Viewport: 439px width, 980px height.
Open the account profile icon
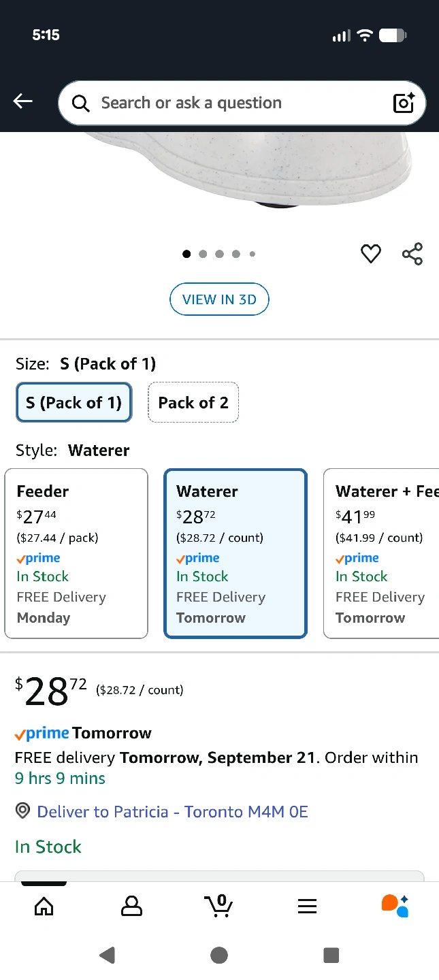(131, 906)
